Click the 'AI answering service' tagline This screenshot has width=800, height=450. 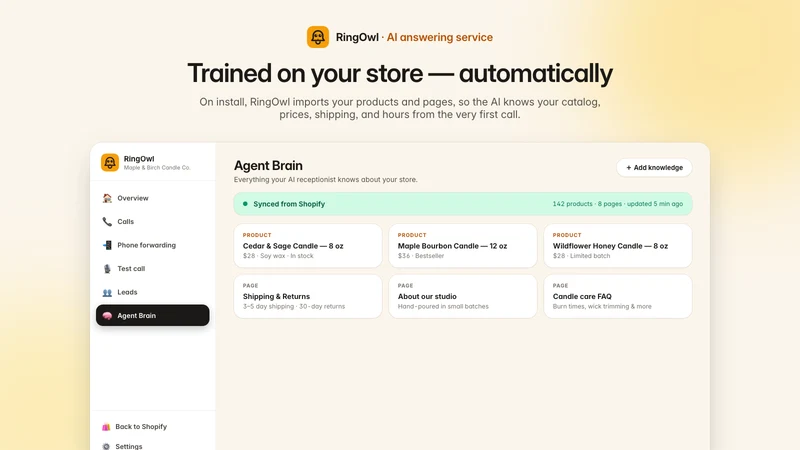click(439, 37)
